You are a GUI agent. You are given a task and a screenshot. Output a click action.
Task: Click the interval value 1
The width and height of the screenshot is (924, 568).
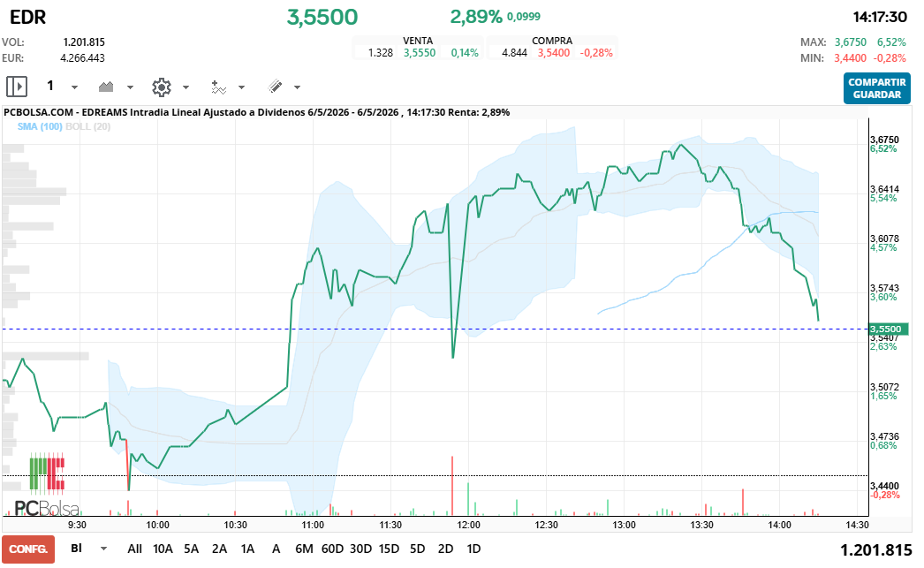tap(50, 86)
